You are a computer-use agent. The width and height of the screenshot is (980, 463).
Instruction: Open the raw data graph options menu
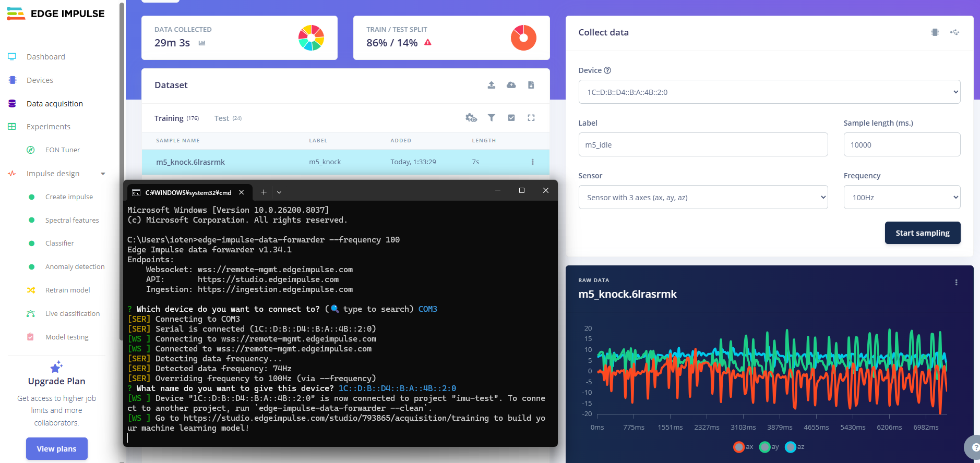click(x=956, y=283)
